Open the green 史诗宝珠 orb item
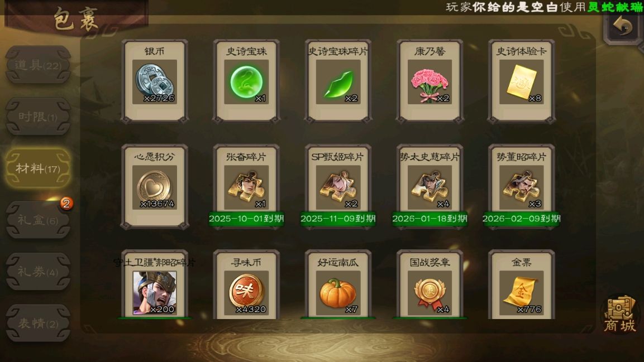The height and width of the screenshot is (362, 644). click(x=246, y=81)
